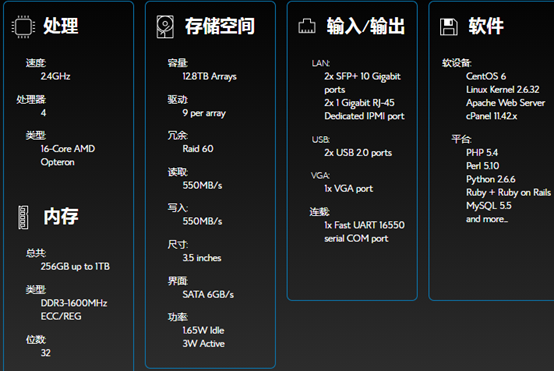Screen dimensions: 554x371
Task: Click the 1.65W Idle power value
Action: [204, 331]
